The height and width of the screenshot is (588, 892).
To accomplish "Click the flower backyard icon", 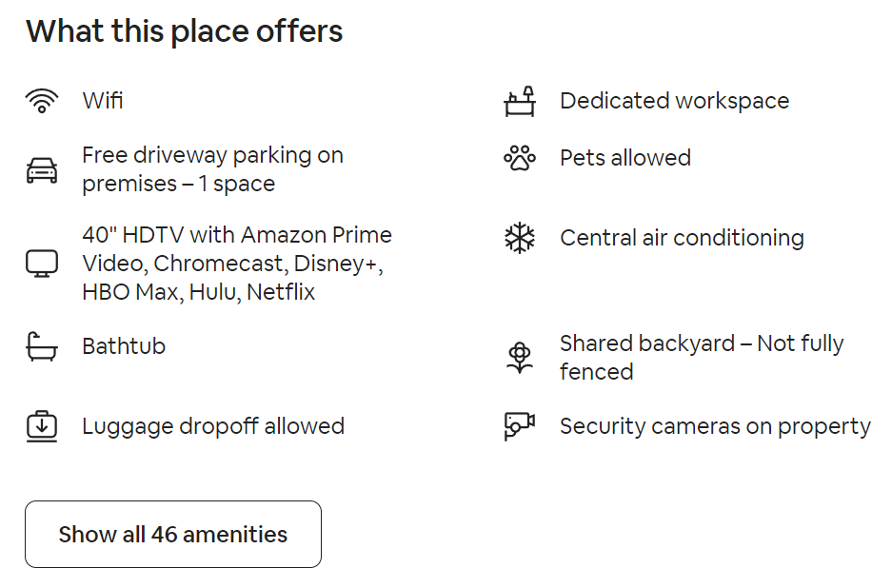I will tap(520, 358).
